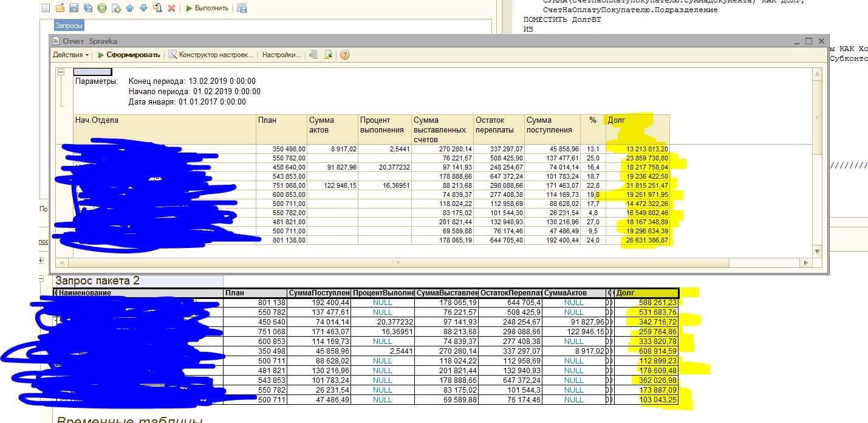This screenshot has width=868, height=423.
Task: Collapse the Запрос пакета 2 section
Action: pos(41,280)
